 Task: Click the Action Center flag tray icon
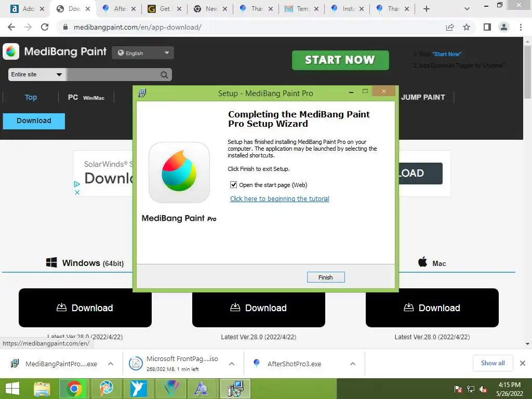(x=458, y=389)
